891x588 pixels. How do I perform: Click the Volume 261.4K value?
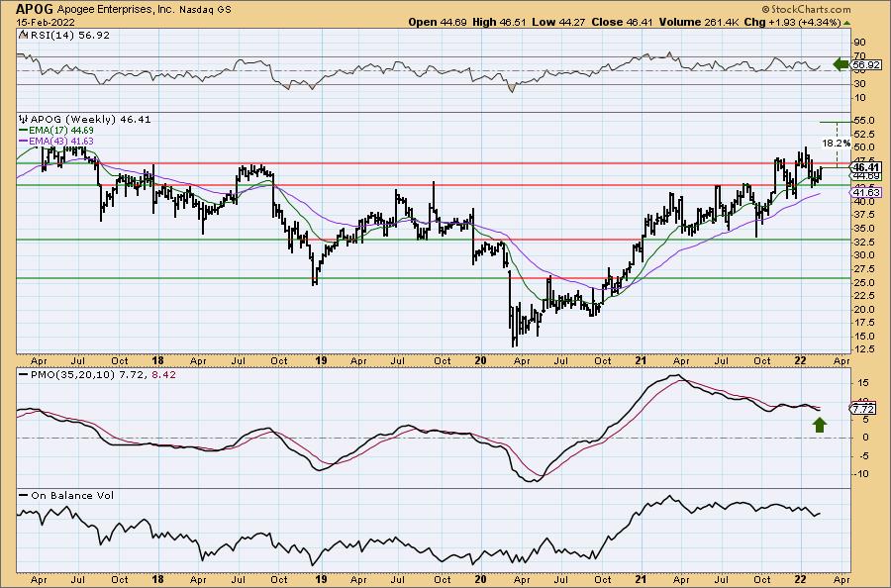pyautogui.click(x=700, y=22)
